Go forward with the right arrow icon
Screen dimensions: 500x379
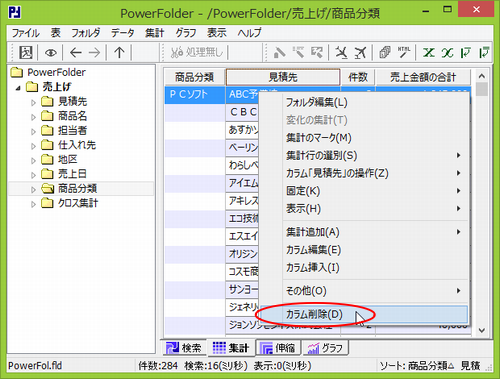tap(95, 53)
